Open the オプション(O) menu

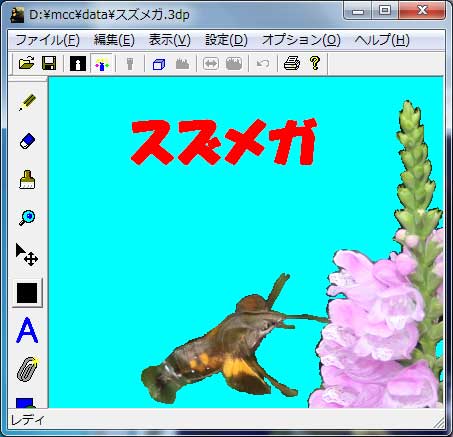(x=301, y=40)
